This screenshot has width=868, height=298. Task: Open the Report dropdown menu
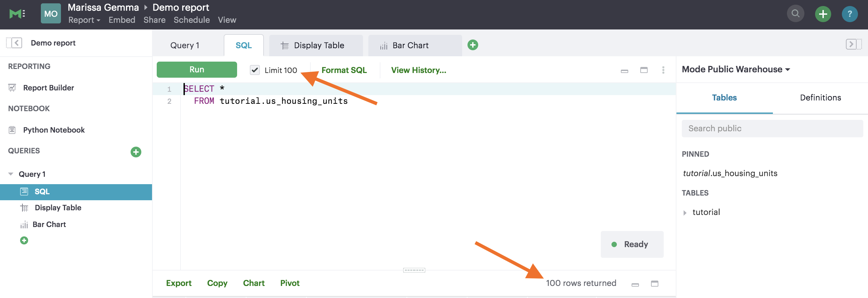pos(84,20)
